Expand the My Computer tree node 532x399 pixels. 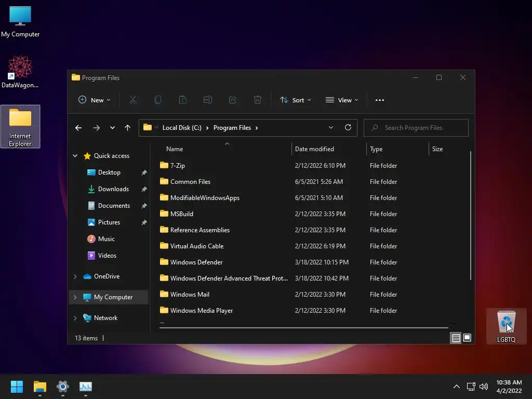click(x=75, y=297)
